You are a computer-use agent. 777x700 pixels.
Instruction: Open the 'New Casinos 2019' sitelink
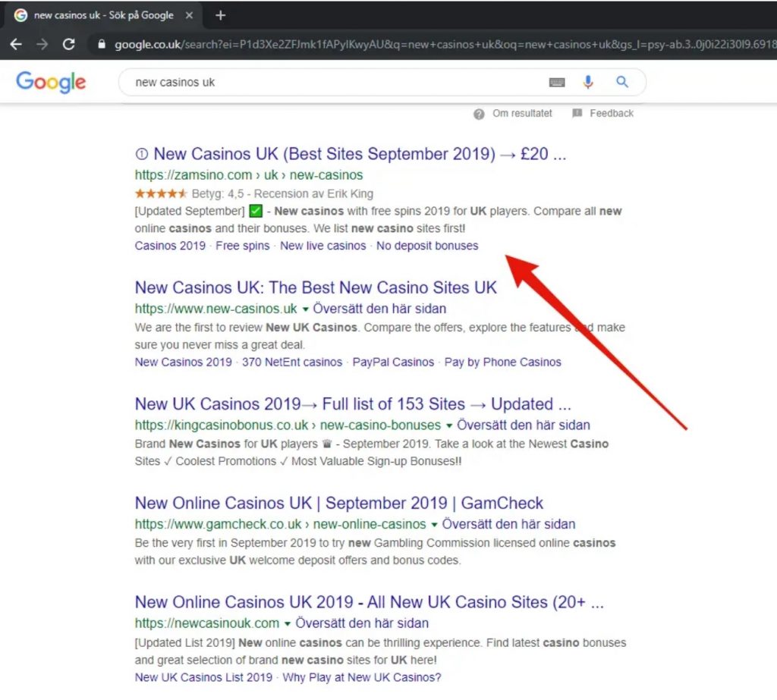(x=184, y=363)
